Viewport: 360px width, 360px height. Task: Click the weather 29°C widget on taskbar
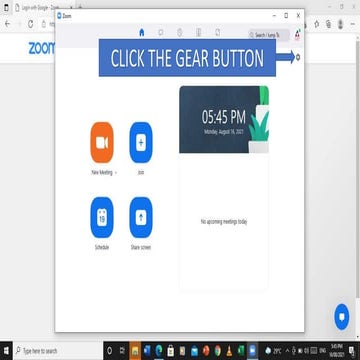point(273,351)
